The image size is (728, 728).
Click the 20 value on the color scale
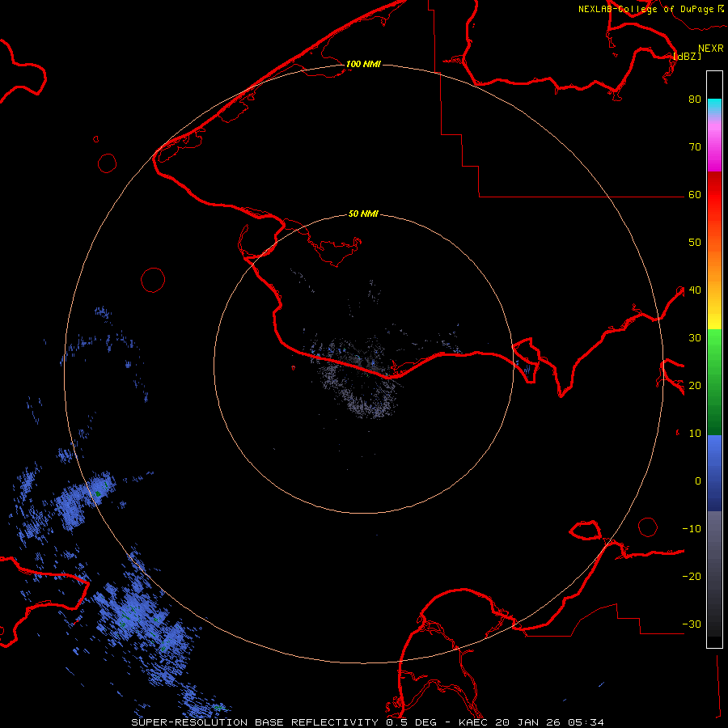point(695,386)
